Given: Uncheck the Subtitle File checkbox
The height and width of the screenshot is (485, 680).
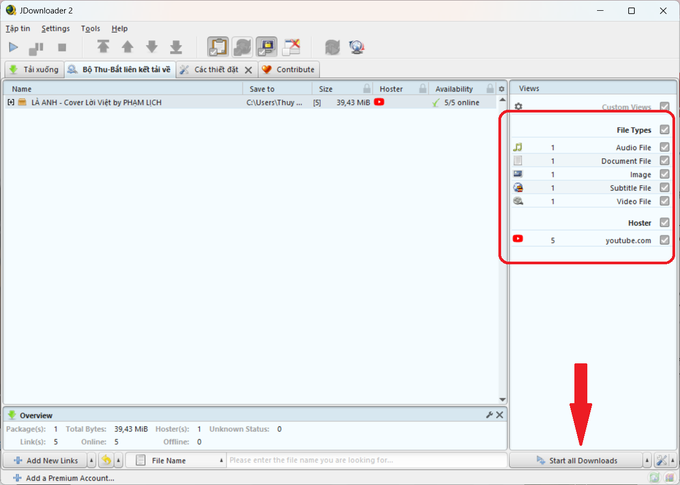Looking at the screenshot, I should tap(664, 188).
